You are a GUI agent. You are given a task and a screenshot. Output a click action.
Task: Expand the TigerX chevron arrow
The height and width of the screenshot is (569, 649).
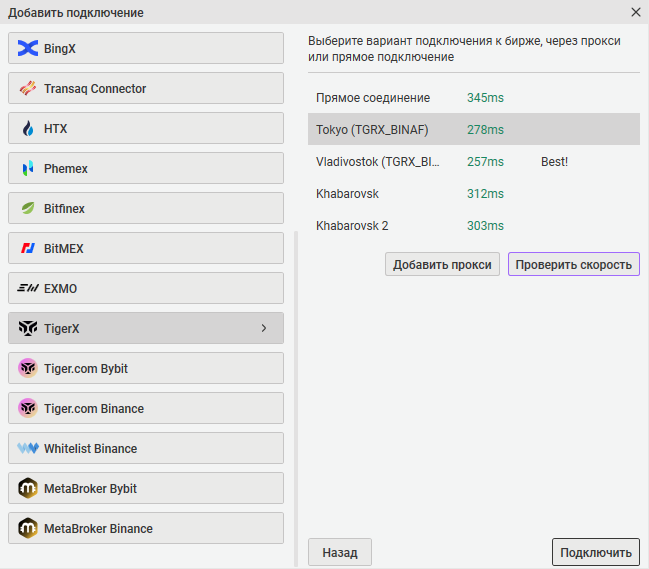click(x=264, y=328)
